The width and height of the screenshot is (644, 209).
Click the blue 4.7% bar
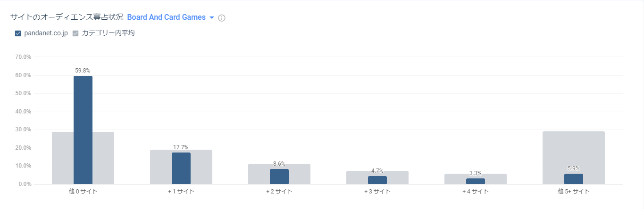pos(377,180)
